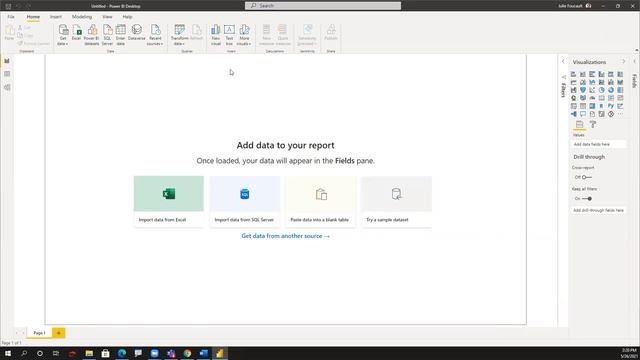The height and width of the screenshot is (360, 640).
Task: Click the 'Add drill-through fields here' well
Action: (598, 210)
